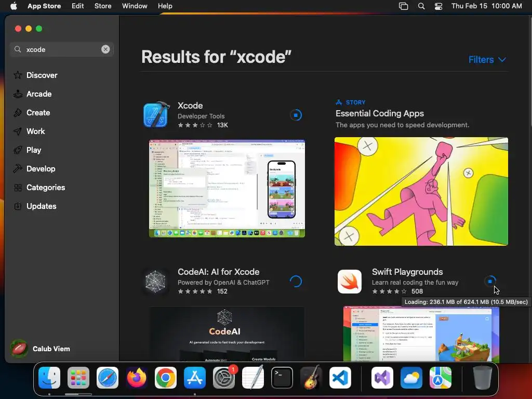Open Discover section in sidebar
The height and width of the screenshot is (399, 532).
pos(35,75)
